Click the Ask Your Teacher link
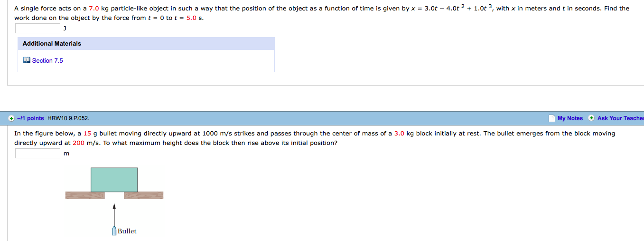This screenshot has width=644, height=241. (x=620, y=118)
